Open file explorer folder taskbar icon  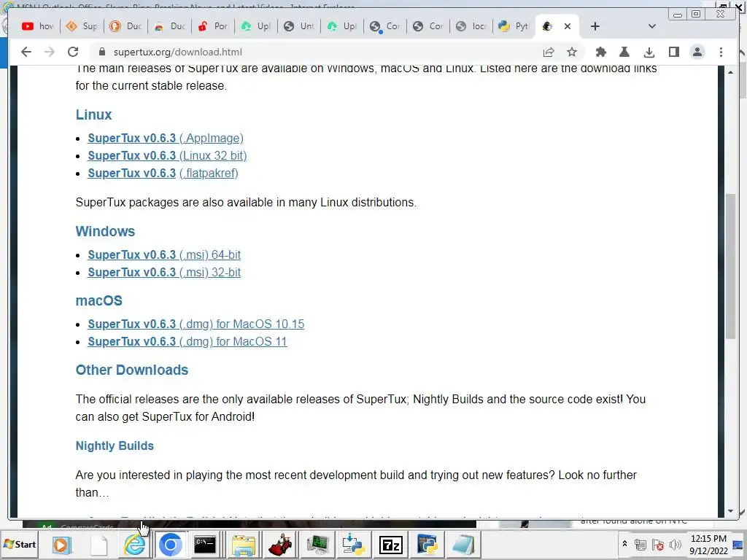pyautogui.click(x=244, y=545)
